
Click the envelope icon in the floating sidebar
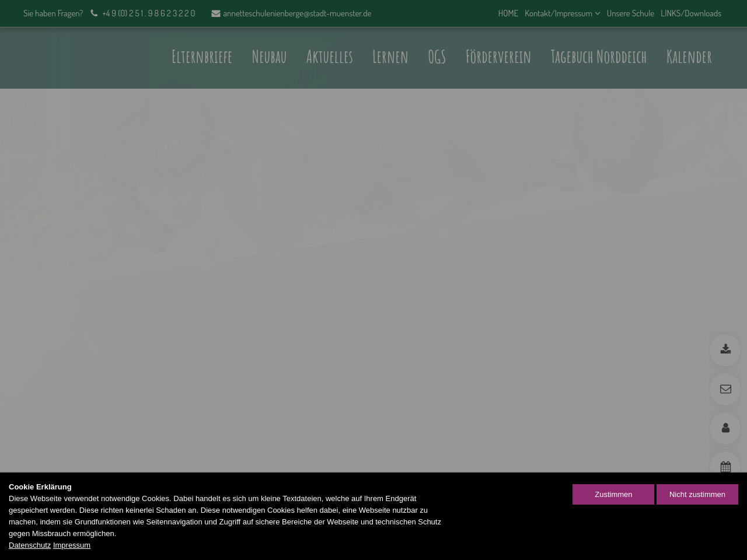(x=725, y=389)
